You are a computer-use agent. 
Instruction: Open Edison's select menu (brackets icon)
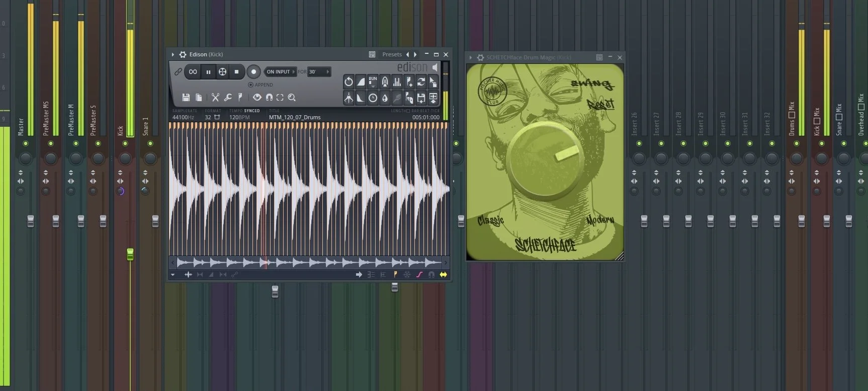pos(280,97)
